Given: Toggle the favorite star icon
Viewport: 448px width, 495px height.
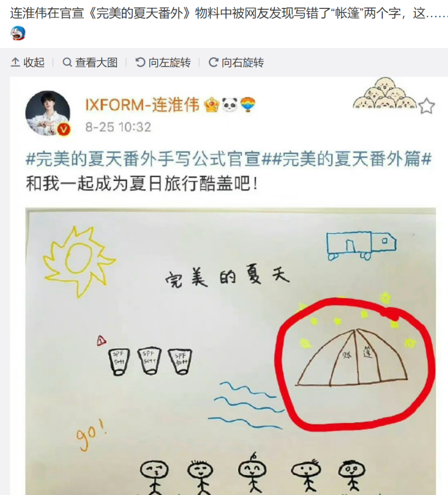Looking at the screenshot, I should 427,106.
